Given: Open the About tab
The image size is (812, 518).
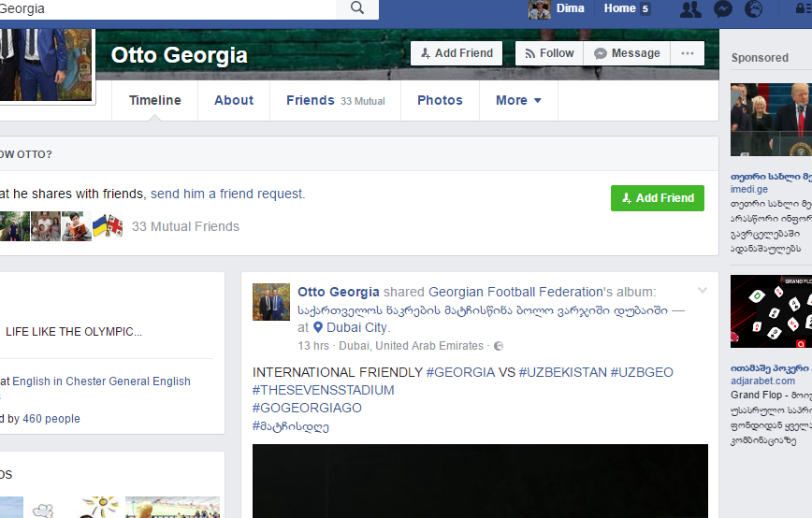Looking at the screenshot, I should click(x=234, y=100).
